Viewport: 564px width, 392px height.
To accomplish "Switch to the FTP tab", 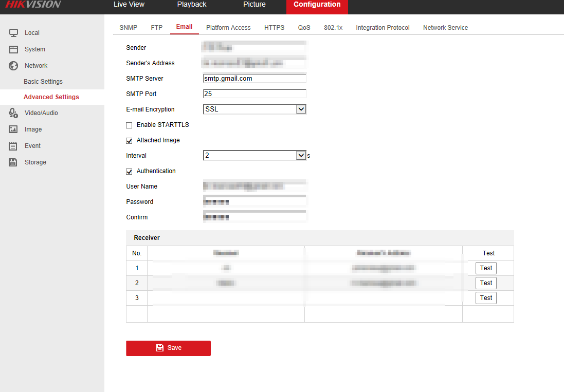I will click(157, 28).
